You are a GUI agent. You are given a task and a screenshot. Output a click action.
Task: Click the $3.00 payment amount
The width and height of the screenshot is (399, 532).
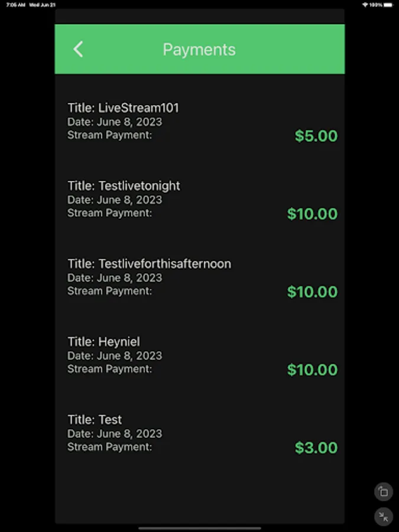click(316, 448)
